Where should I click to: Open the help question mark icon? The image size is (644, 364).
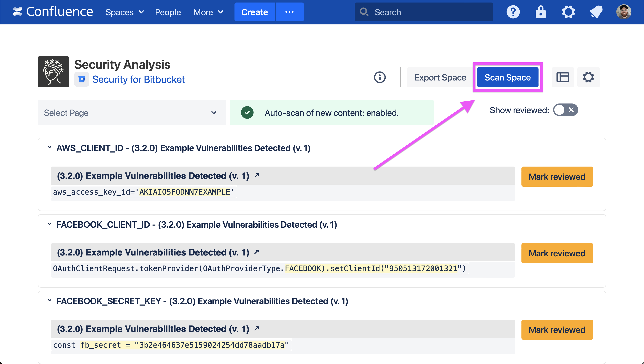click(513, 12)
